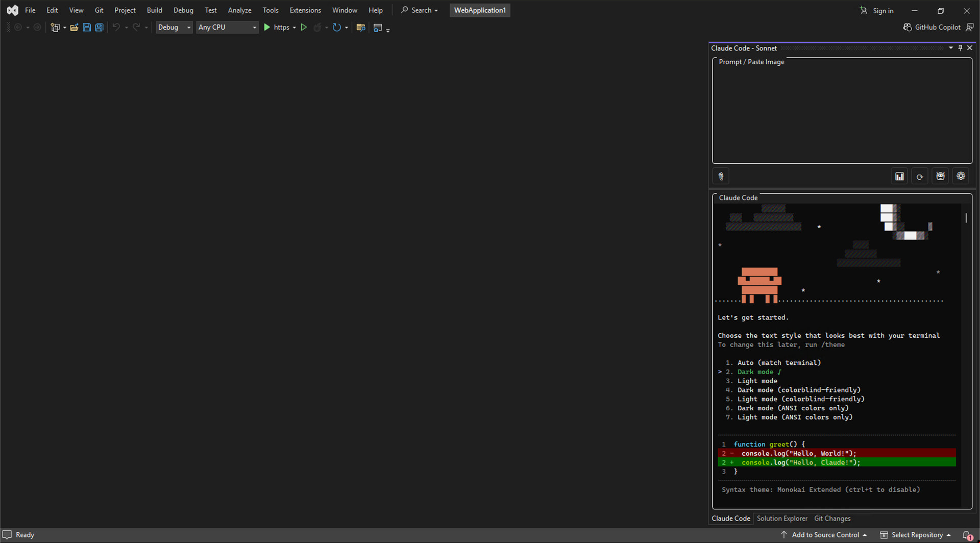This screenshot has height=543, width=980.
Task: Click the Navigate Backward arrow icon
Action: [x=18, y=28]
